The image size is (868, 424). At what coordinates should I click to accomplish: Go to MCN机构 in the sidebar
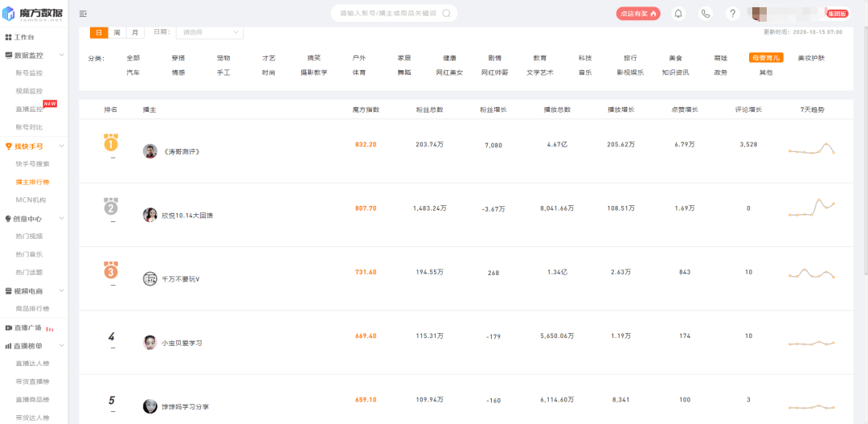[x=31, y=200]
